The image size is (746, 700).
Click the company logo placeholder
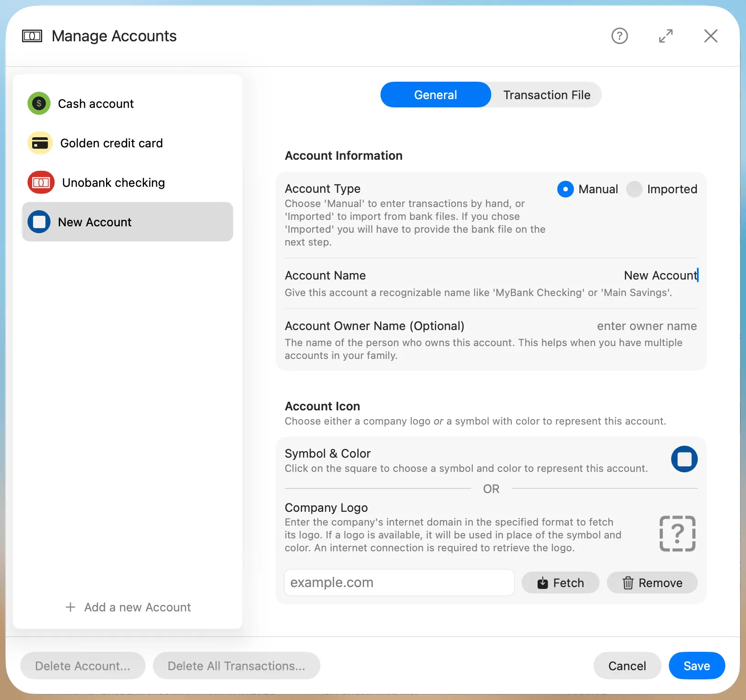click(x=677, y=533)
